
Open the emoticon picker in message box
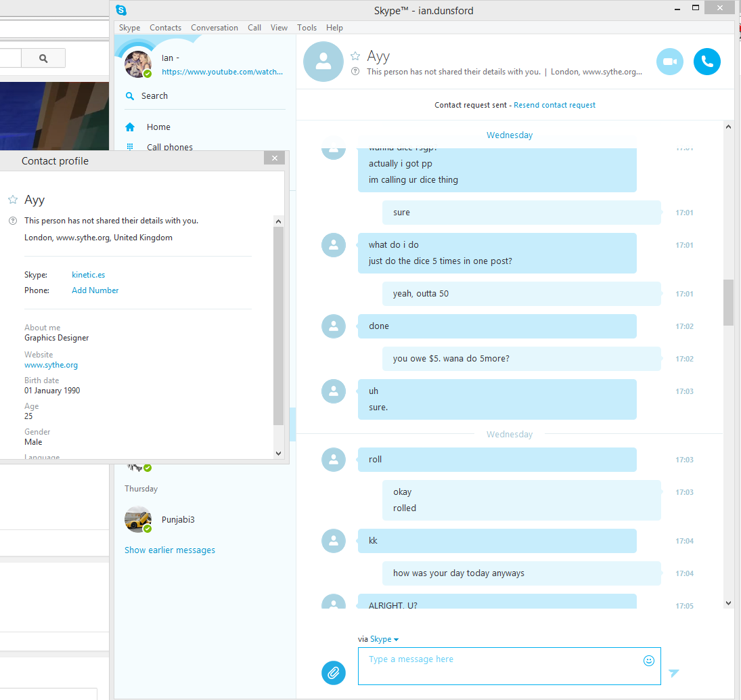pyautogui.click(x=649, y=660)
